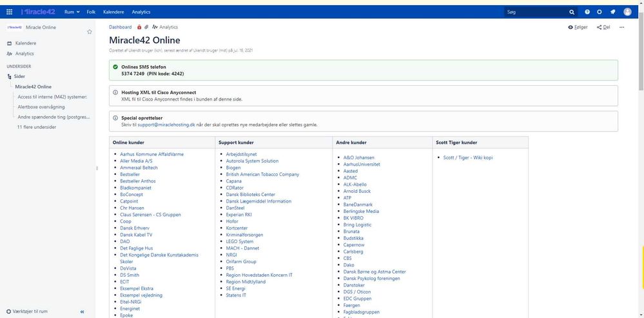Open Værktøjer til rum menu
Viewport: 644px width, 318px height.
click(x=27, y=312)
